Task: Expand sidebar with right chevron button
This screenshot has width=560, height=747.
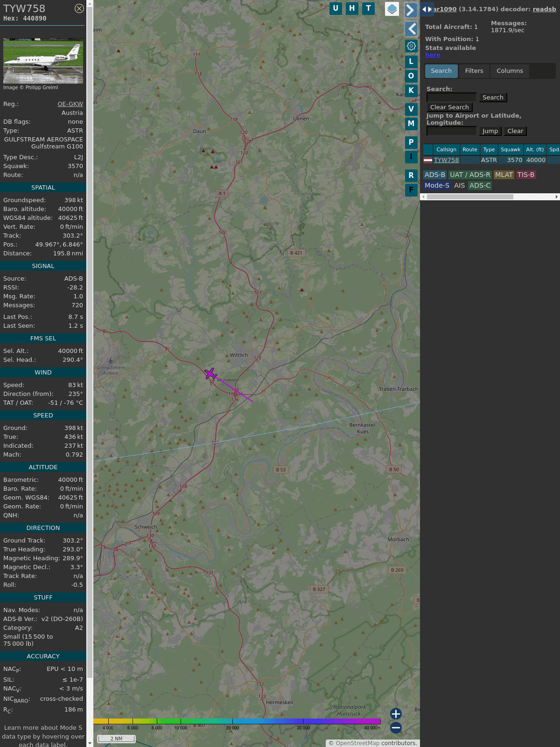Action: click(411, 10)
